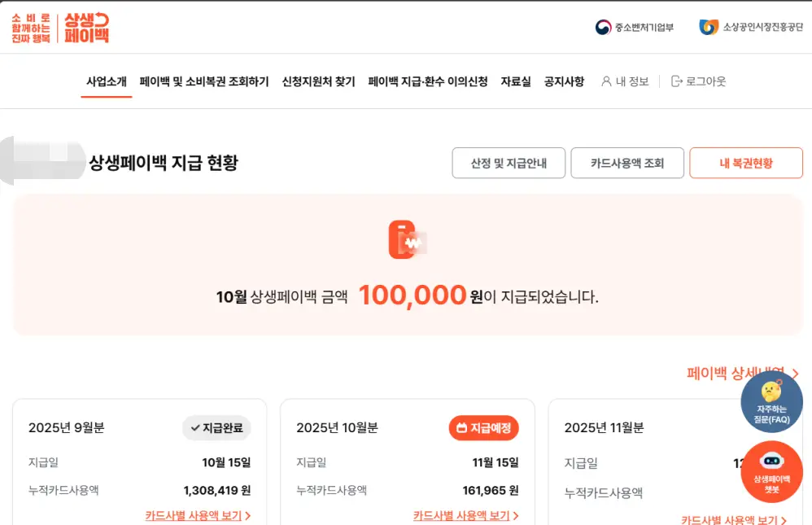Image resolution: width=812 pixels, height=525 pixels.
Task: Click the 카드사용액 조회 button
Action: [627, 163]
